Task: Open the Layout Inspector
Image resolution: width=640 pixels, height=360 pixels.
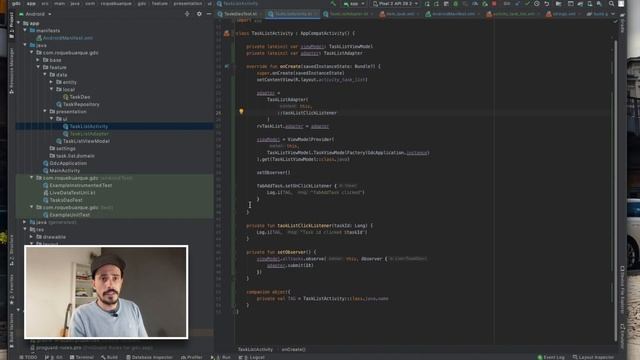Action: click(x=593, y=357)
